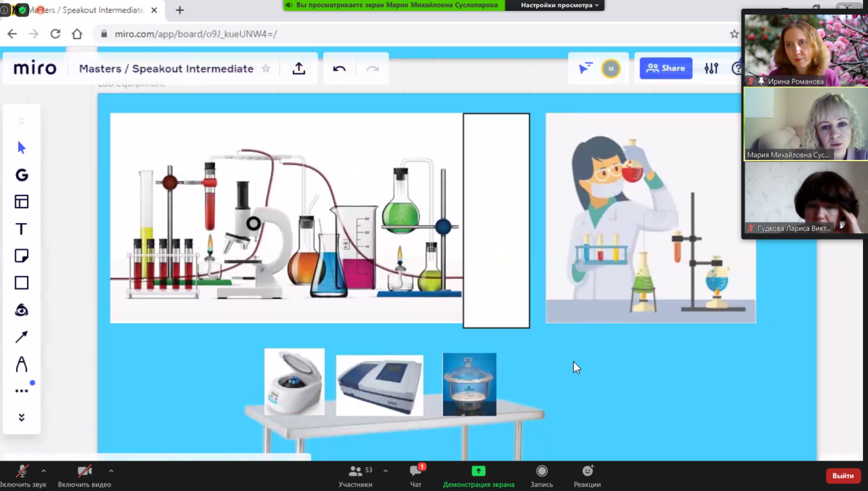Close the Masters / Speakout Intermediate tab
Viewport: 868px width, 491px height.
point(154,10)
